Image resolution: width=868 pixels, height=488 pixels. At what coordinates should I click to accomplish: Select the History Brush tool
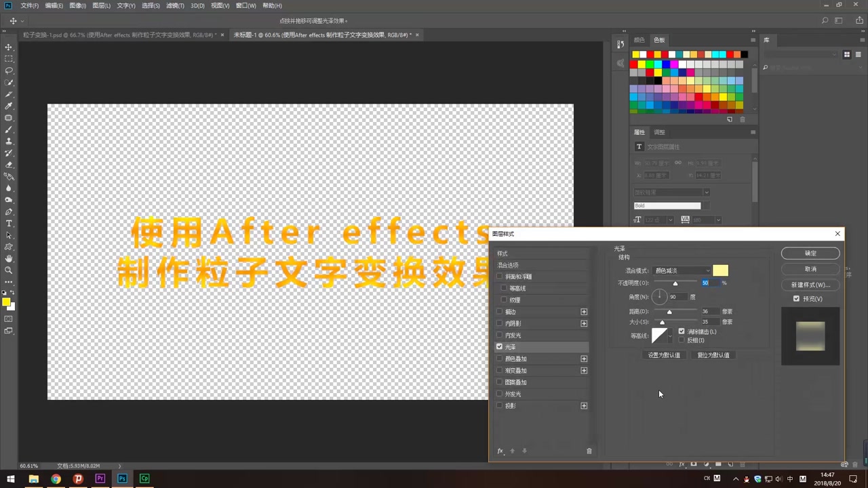click(9, 153)
